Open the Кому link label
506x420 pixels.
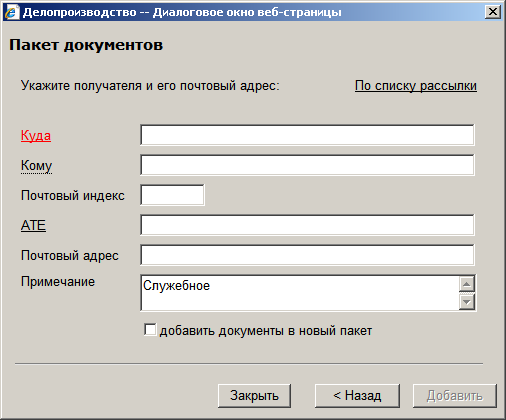point(36,166)
